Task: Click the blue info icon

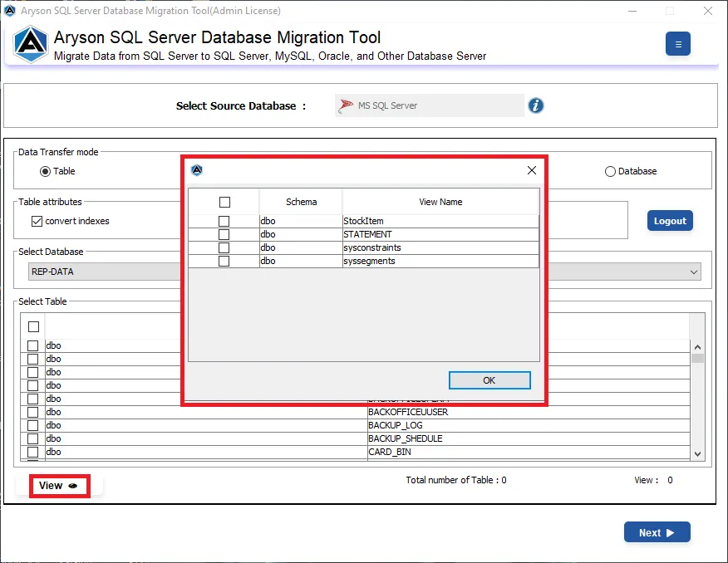Action: [x=535, y=105]
